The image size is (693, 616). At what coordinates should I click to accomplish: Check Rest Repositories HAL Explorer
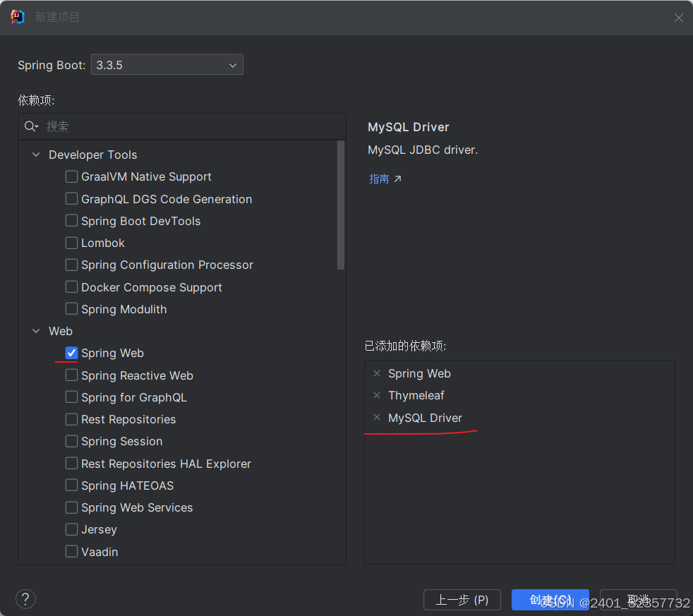click(71, 463)
